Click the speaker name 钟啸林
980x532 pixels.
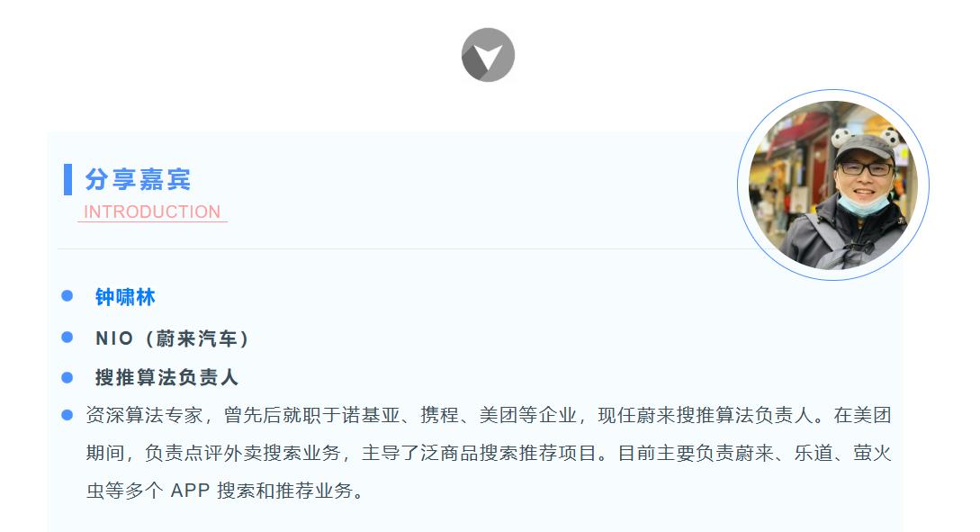click(x=125, y=297)
